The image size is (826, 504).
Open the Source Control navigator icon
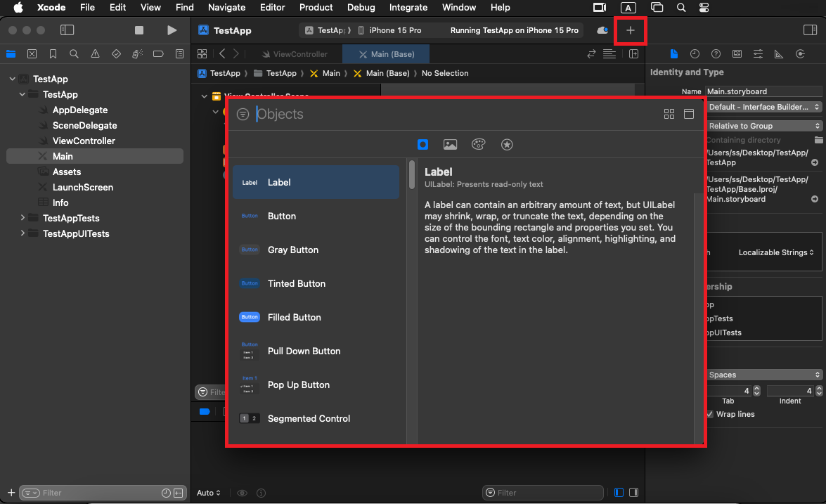click(32, 53)
